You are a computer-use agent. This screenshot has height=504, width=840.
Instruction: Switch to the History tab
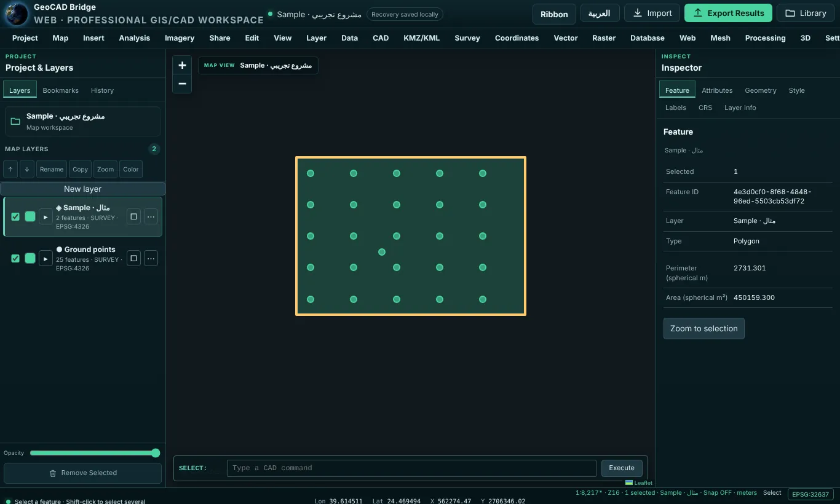coord(102,90)
